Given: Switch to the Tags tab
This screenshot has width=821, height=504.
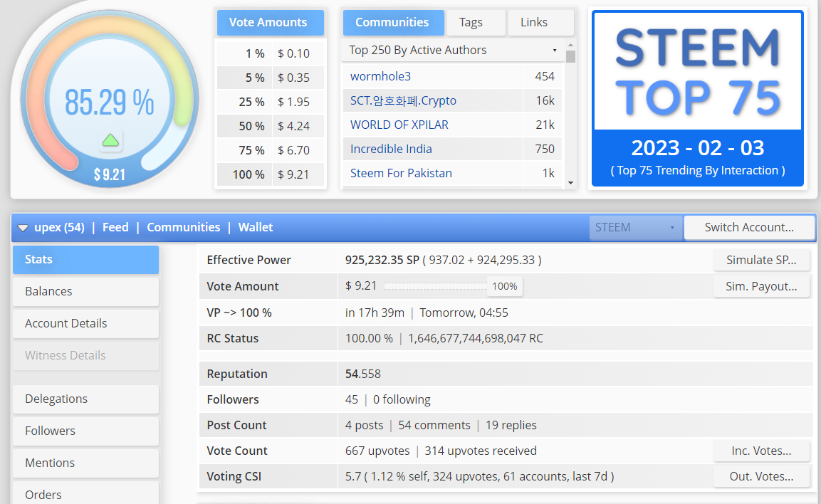Looking at the screenshot, I should point(476,23).
